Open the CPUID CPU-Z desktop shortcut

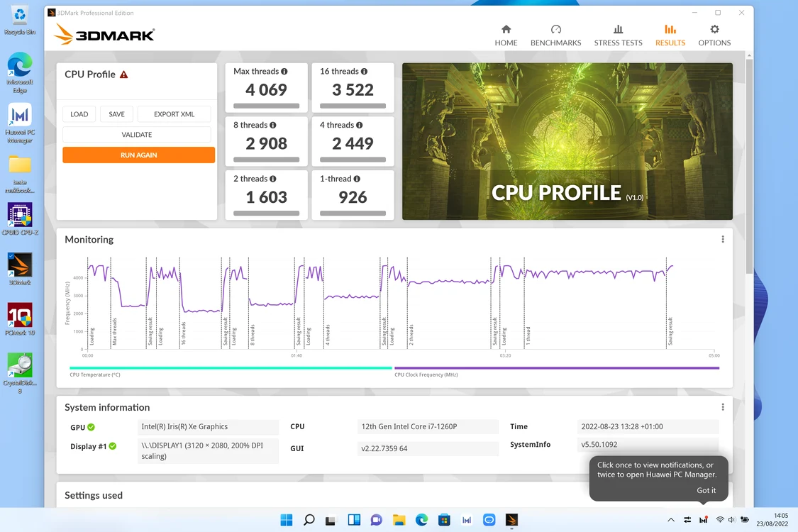pyautogui.click(x=20, y=219)
